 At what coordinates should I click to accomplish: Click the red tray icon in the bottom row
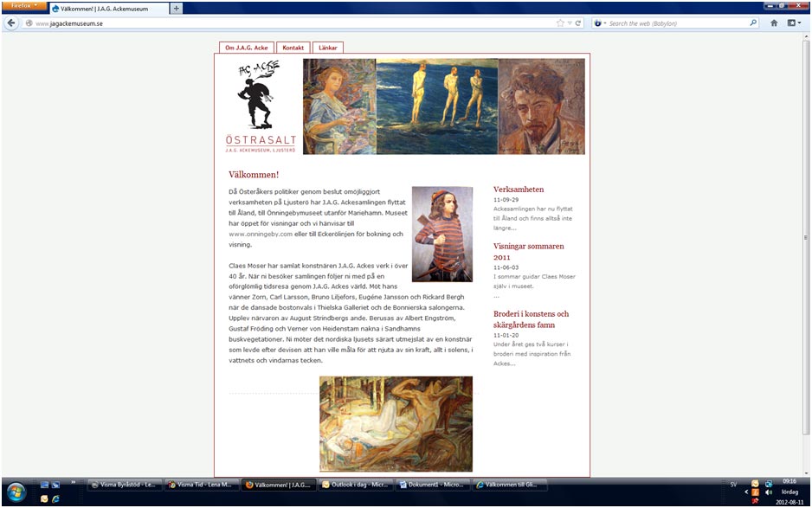pos(755,501)
